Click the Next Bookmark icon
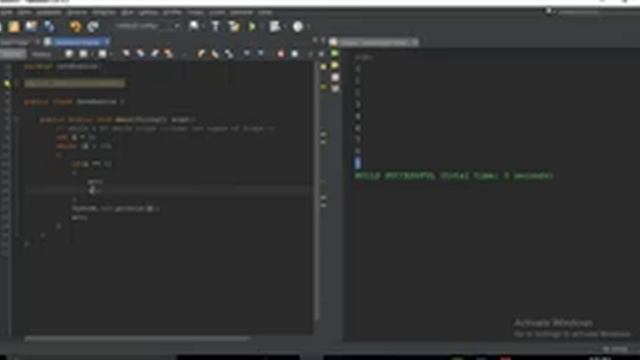Screen dimensions: 640x360 coord(215,54)
